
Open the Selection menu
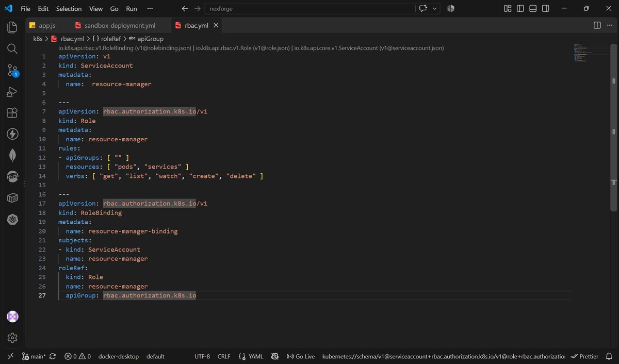(69, 9)
